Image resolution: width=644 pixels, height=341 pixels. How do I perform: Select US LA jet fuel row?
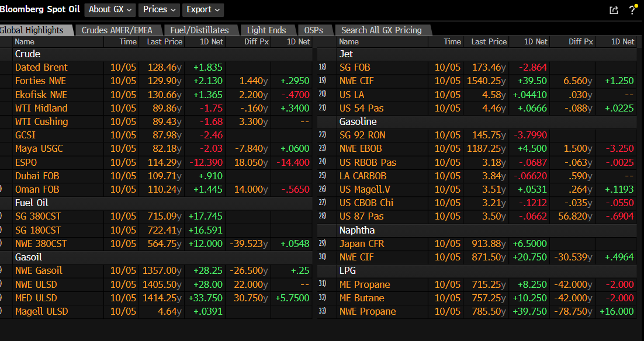(477, 95)
